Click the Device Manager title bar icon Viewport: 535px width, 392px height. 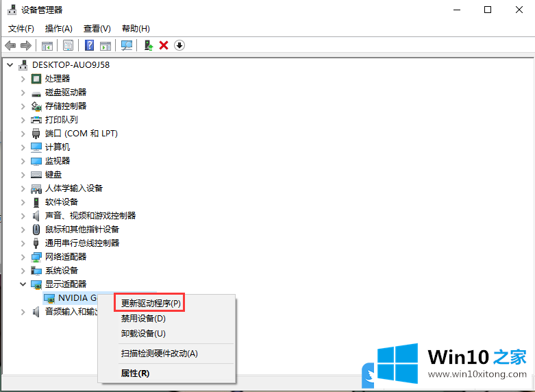12,10
